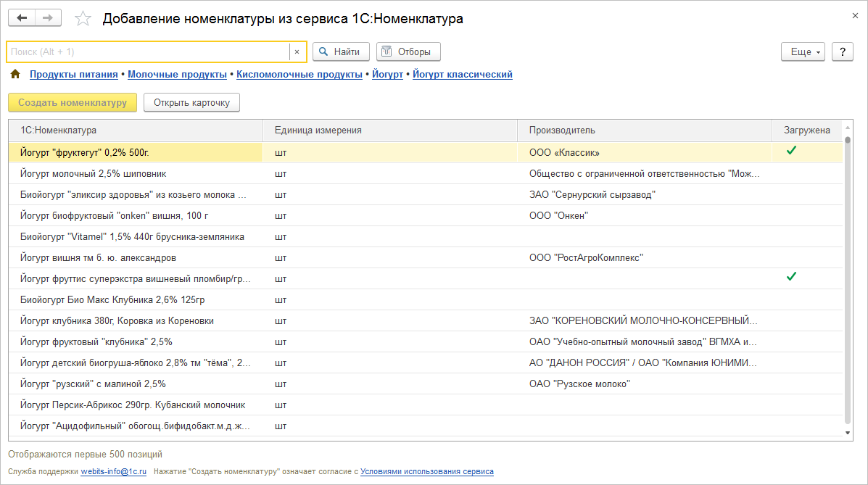
Task: Click the forward navigation arrow
Action: [x=48, y=18]
